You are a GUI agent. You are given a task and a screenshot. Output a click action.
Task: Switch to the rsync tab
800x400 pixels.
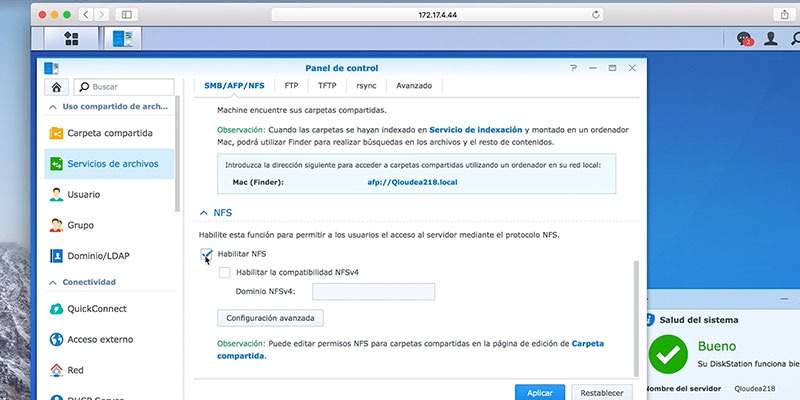click(x=366, y=86)
